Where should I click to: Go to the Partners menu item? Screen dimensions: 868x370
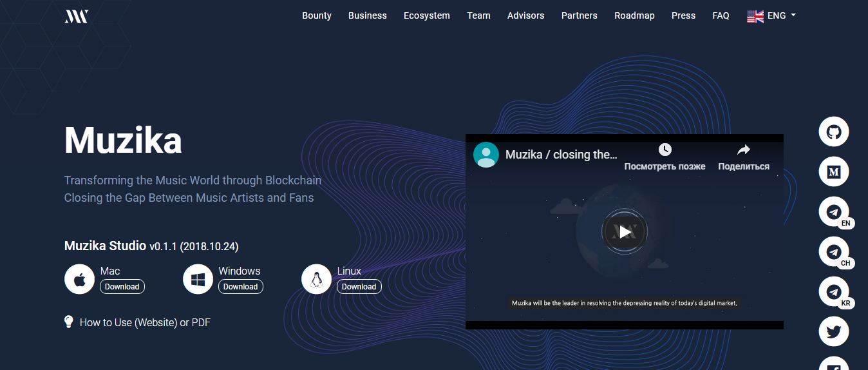[580, 15]
